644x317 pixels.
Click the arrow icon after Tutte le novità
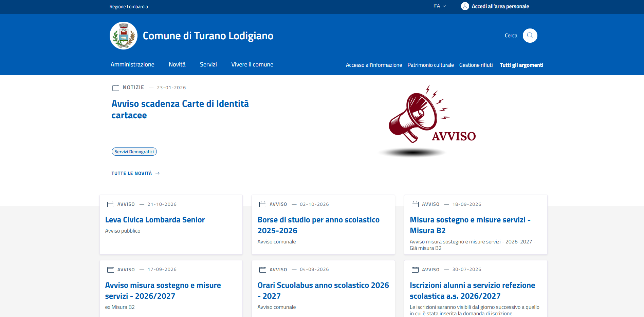[158, 173]
